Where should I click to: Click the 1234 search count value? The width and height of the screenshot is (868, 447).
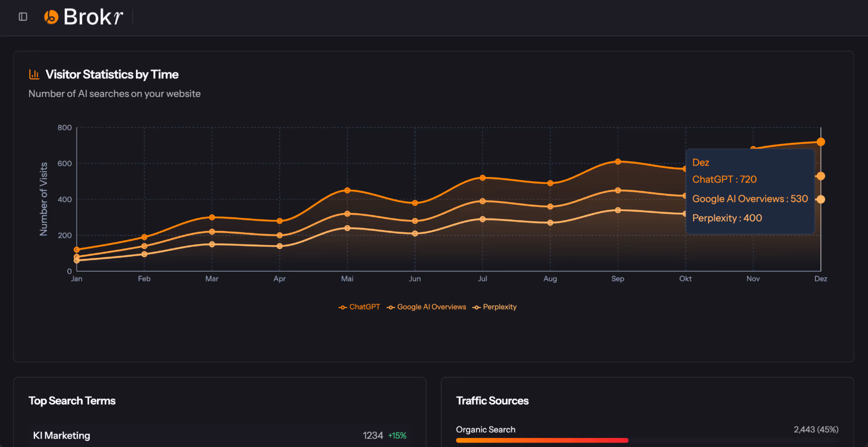coord(373,436)
